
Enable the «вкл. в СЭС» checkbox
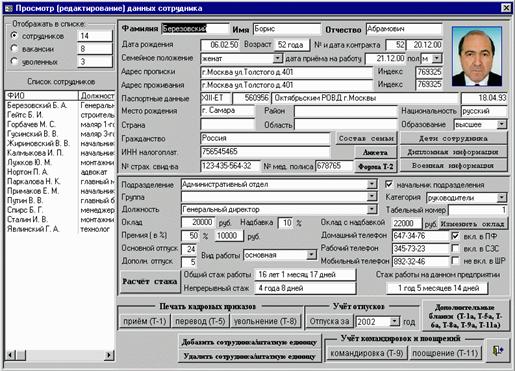coord(455,248)
